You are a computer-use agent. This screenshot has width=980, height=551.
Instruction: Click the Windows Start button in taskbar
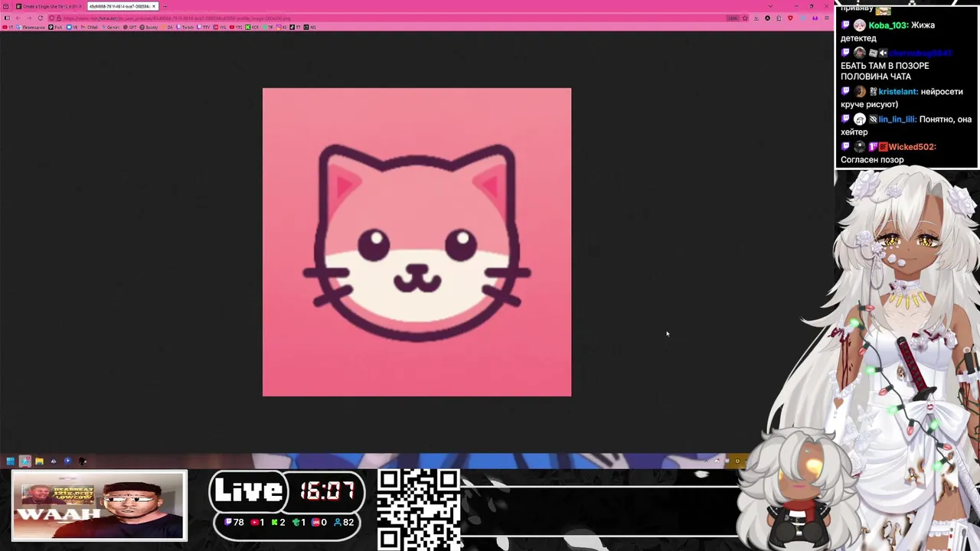click(x=10, y=461)
